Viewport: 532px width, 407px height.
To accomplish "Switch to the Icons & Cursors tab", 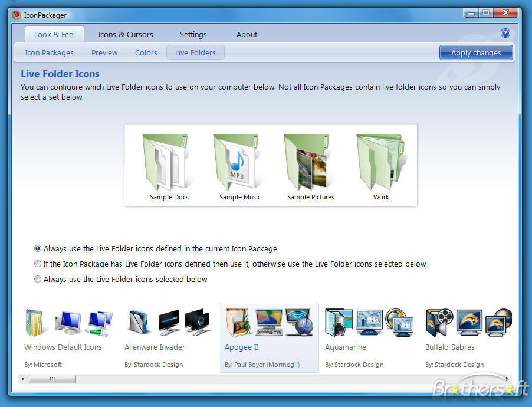I will pos(125,34).
